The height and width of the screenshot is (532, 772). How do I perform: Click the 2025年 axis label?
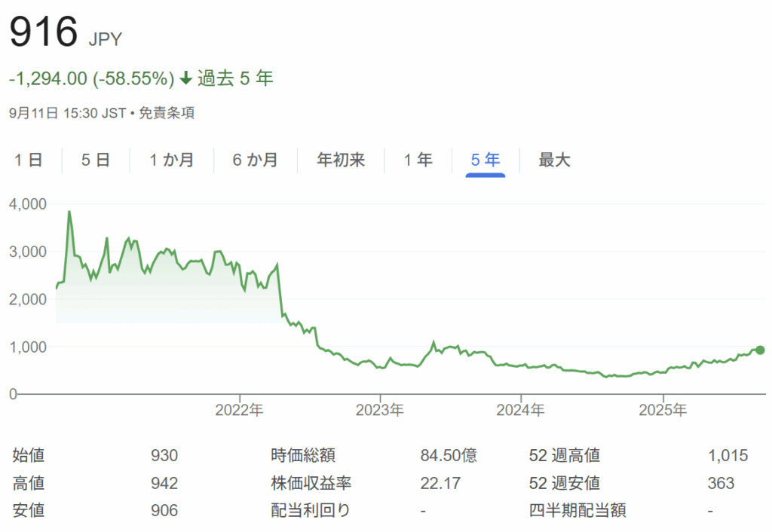663,411
